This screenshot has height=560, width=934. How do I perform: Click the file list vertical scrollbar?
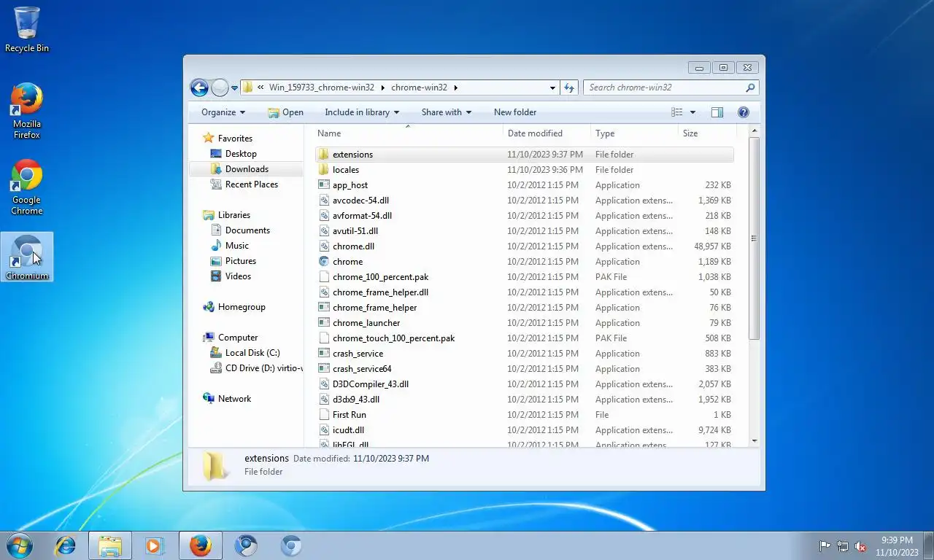(754, 238)
